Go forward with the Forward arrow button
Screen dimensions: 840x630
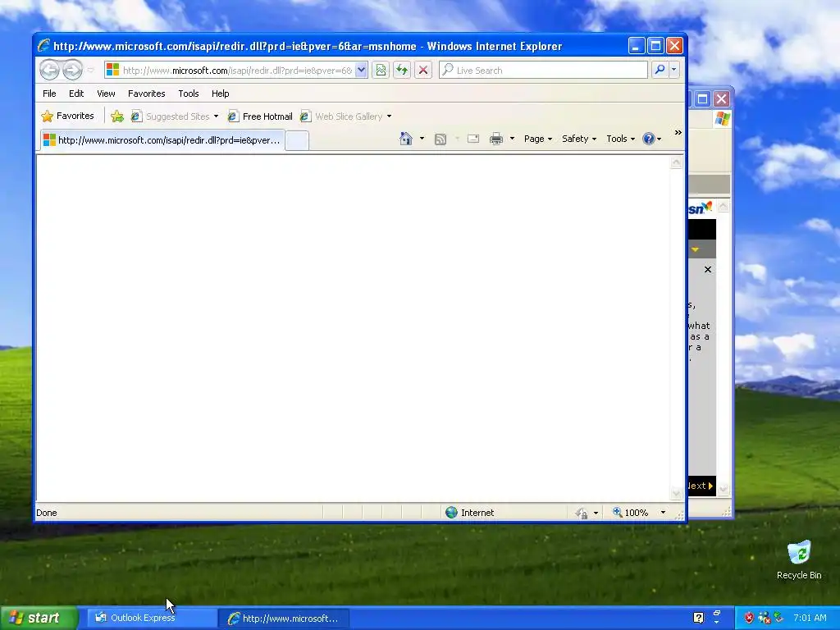[73, 70]
